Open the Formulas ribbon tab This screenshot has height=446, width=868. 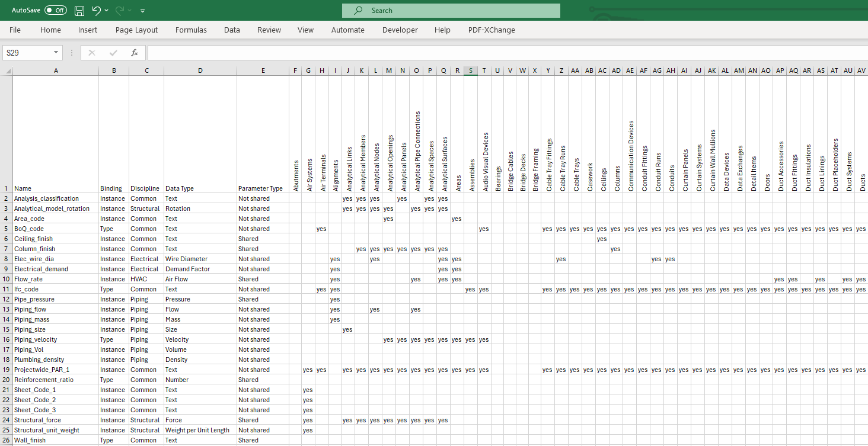(x=191, y=30)
